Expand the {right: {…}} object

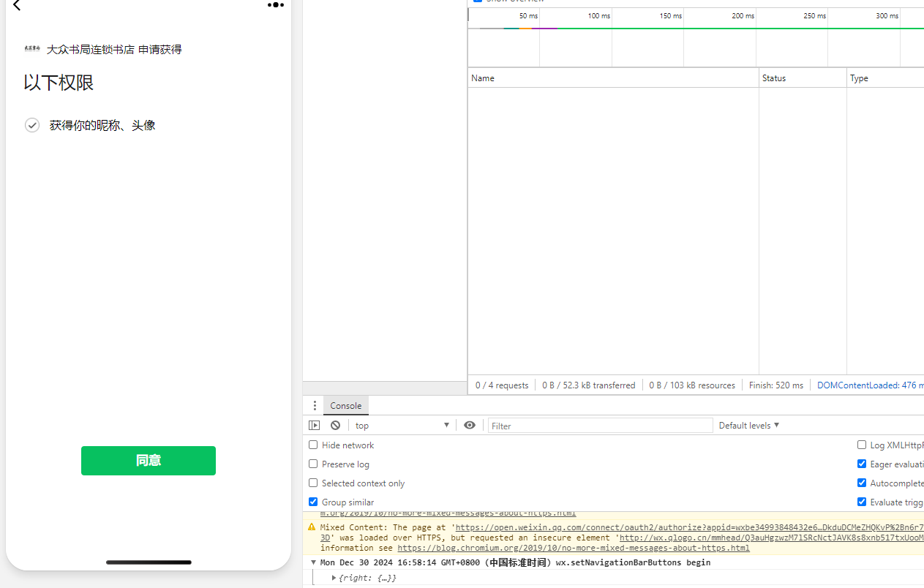(x=334, y=578)
